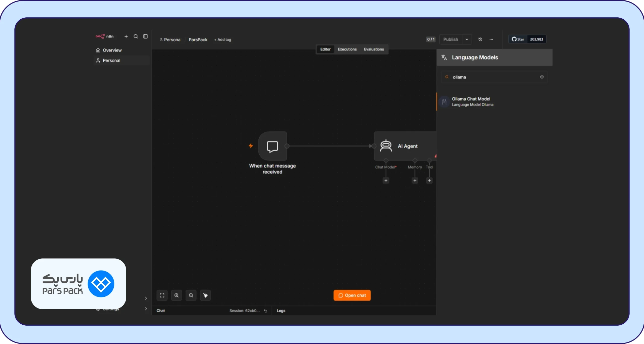Click the Publish button
644x344 pixels.
pos(451,39)
